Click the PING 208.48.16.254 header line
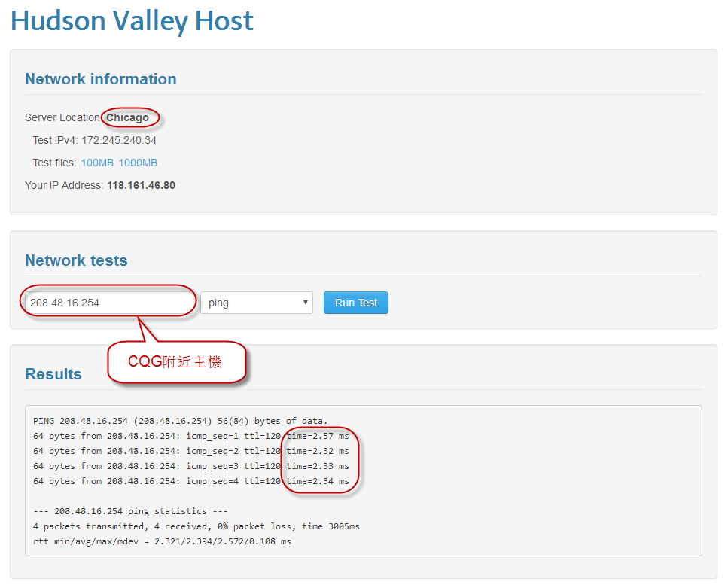 181,421
